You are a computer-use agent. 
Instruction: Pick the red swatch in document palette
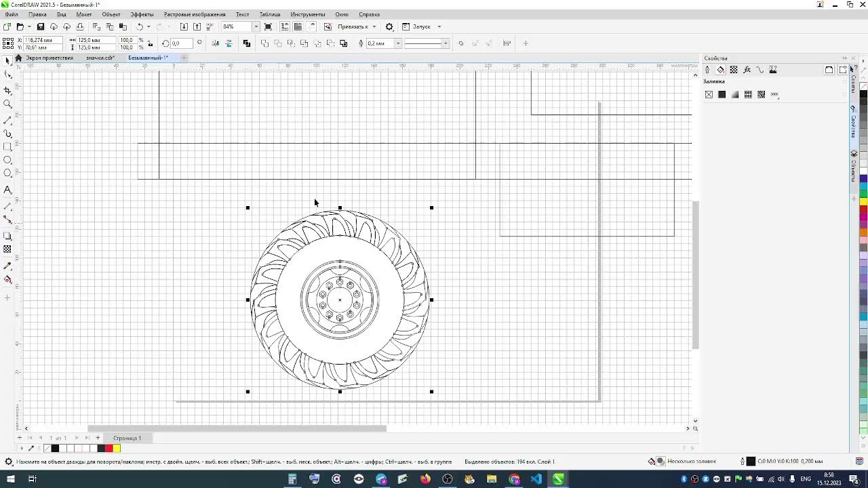tap(108, 448)
